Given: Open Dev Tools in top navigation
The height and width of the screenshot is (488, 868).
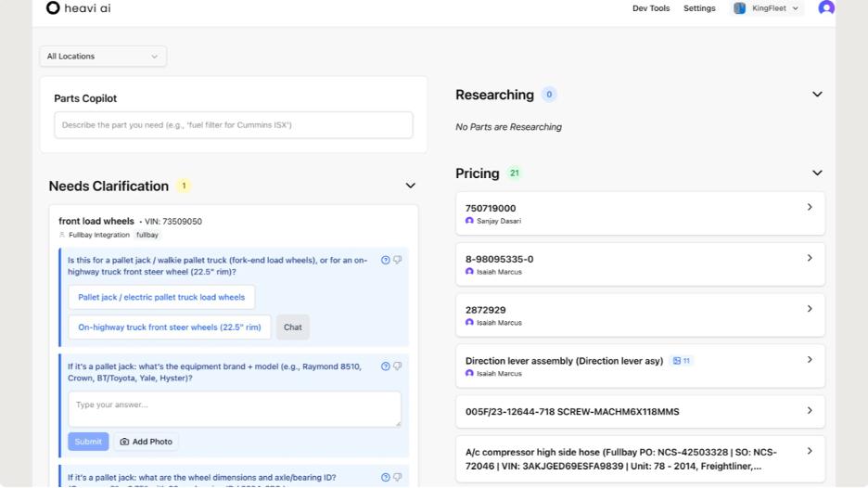Looking at the screenshot, I should pos(650,8).
